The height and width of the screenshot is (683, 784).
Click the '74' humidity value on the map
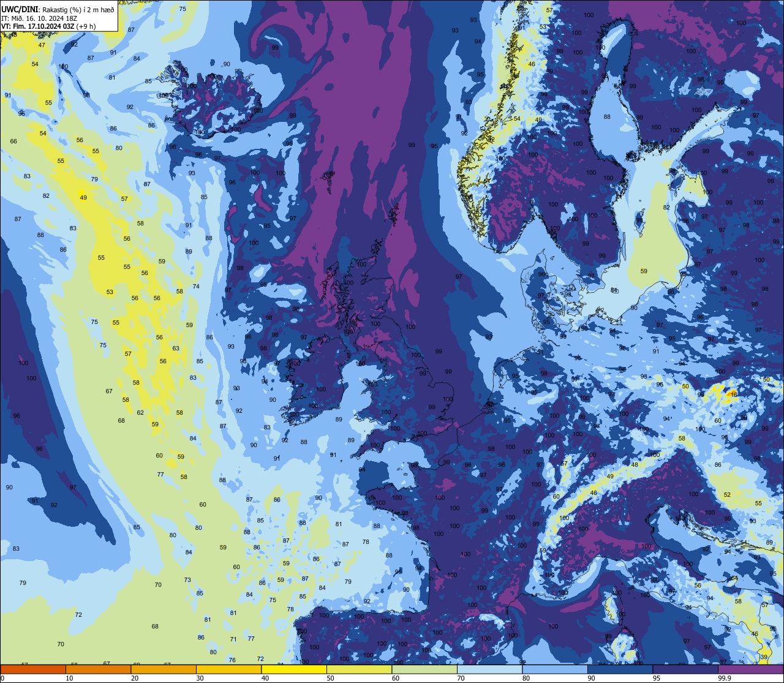pos(196,286)
